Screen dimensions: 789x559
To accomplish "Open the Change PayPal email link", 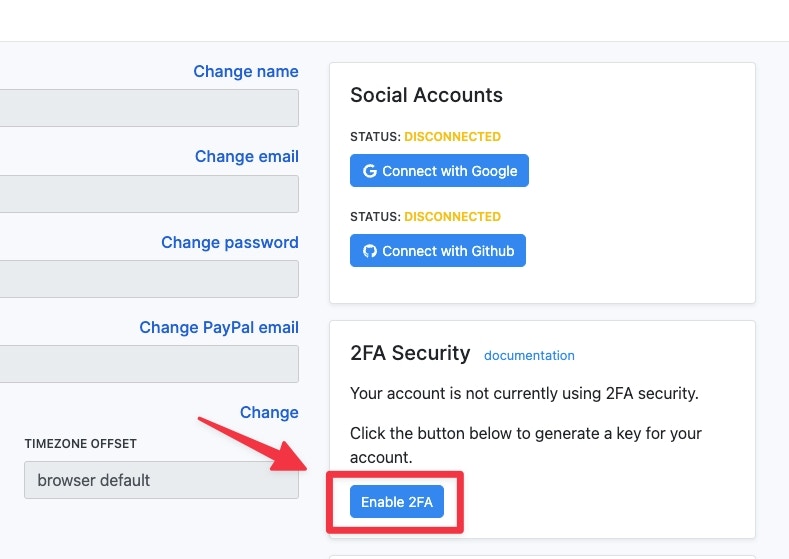I will point(219,328).
